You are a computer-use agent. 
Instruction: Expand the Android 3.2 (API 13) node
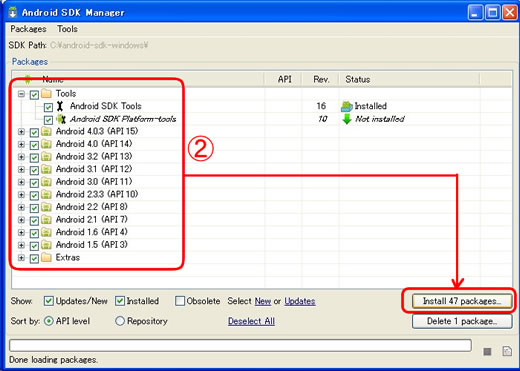21,157
